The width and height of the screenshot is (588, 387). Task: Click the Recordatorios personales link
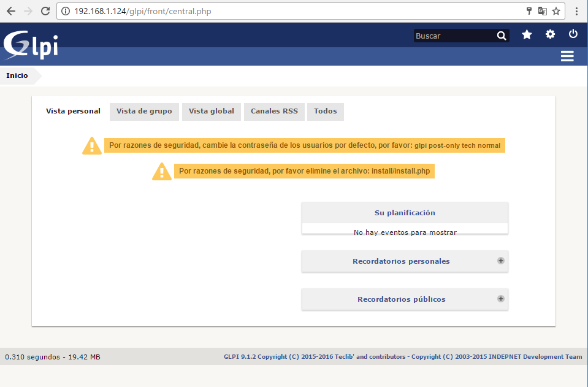(x=401, y=261)
